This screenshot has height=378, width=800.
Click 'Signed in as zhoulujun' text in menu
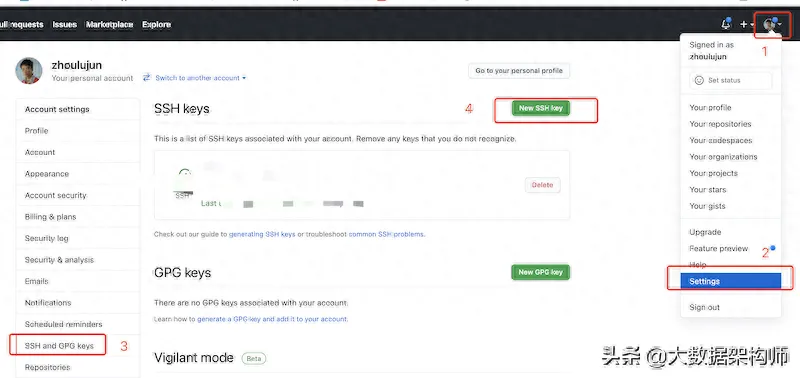pyautogui.click(x=711, y=51)
